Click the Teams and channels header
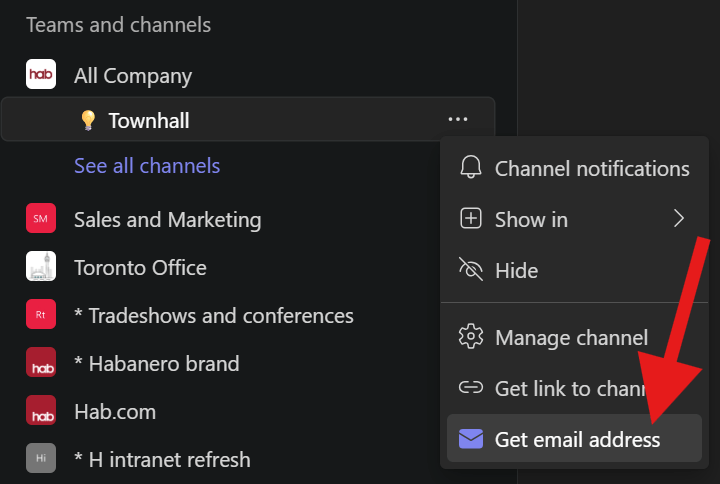720x484 pixels. [x=118, y=24]
